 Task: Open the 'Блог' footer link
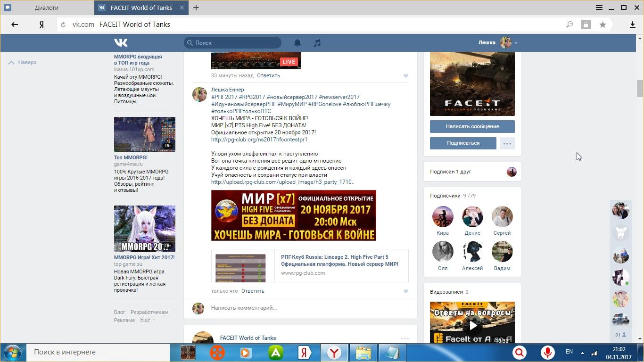tap(120, 312)
